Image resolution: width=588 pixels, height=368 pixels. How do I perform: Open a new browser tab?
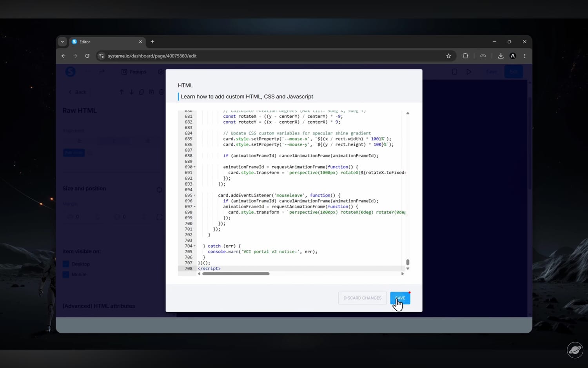pos(152,42)
